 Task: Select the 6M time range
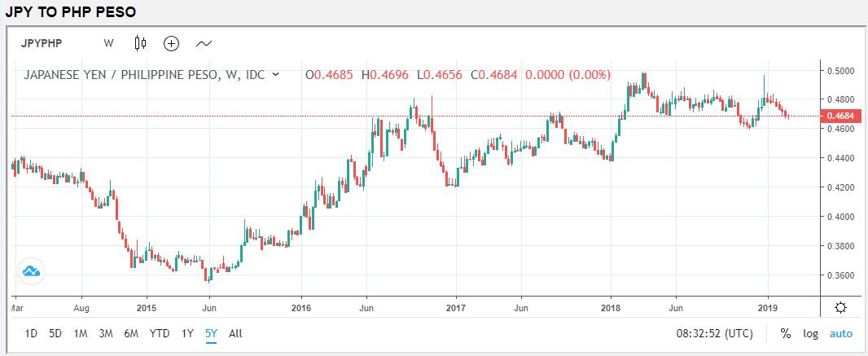pyautogui.click(x=131, y=333)
